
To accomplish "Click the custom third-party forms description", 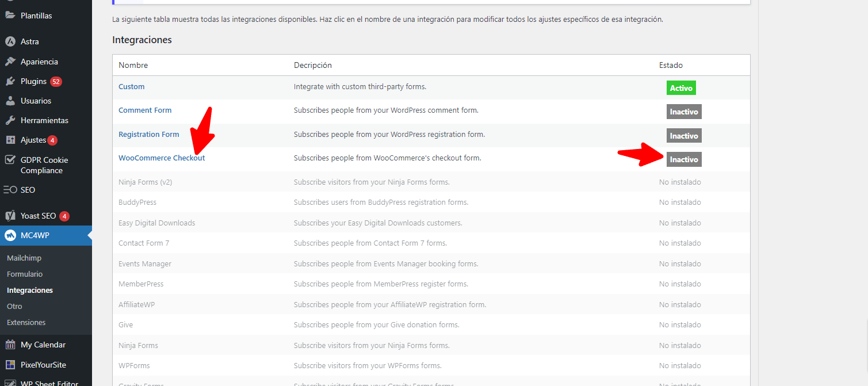I will [360, 86].
